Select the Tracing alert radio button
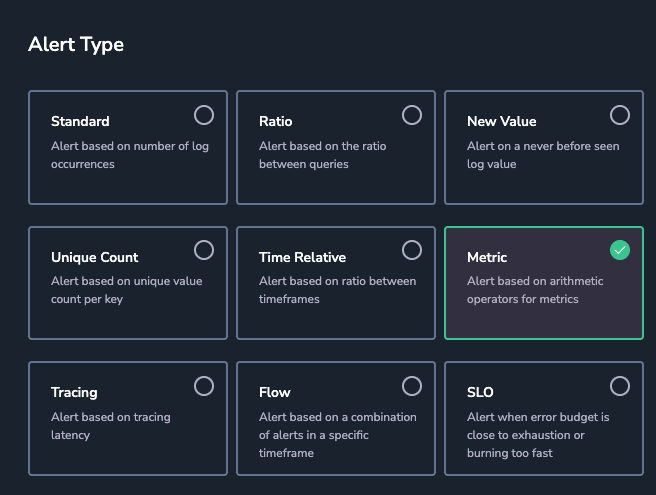 [x=204, y=386]
